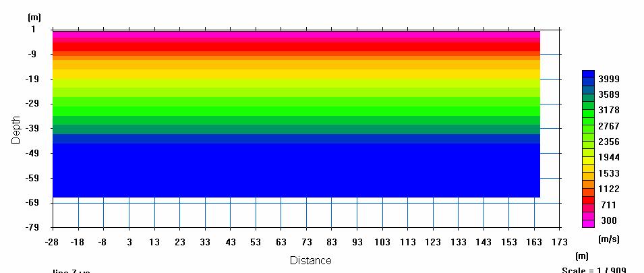The image size is (644, 273).
Task: Click the red shallow velocity layer
Action: (296, 46)
